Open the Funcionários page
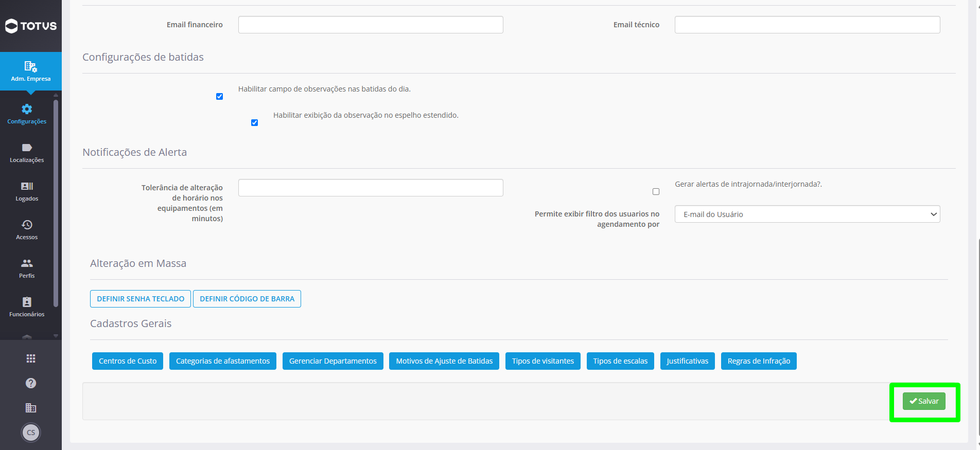This screenshot has height=450, width=980. [27, 307]
